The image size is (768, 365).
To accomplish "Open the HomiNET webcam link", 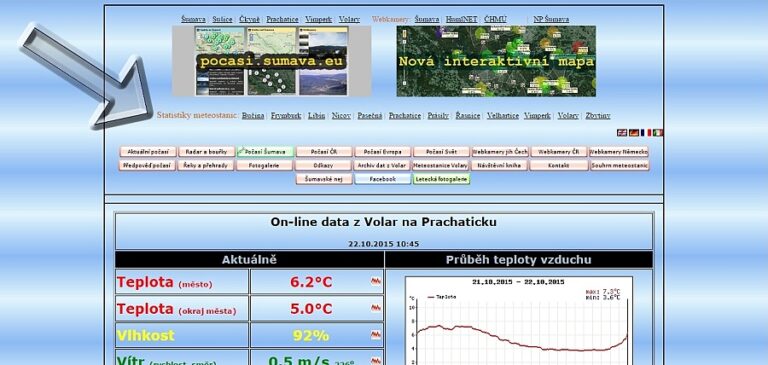I will pos(461,19).
